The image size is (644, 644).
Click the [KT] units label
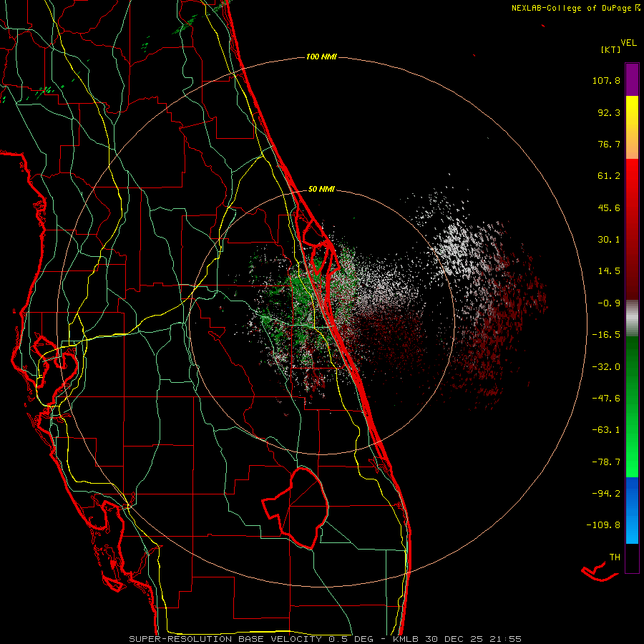click(611, 49)
